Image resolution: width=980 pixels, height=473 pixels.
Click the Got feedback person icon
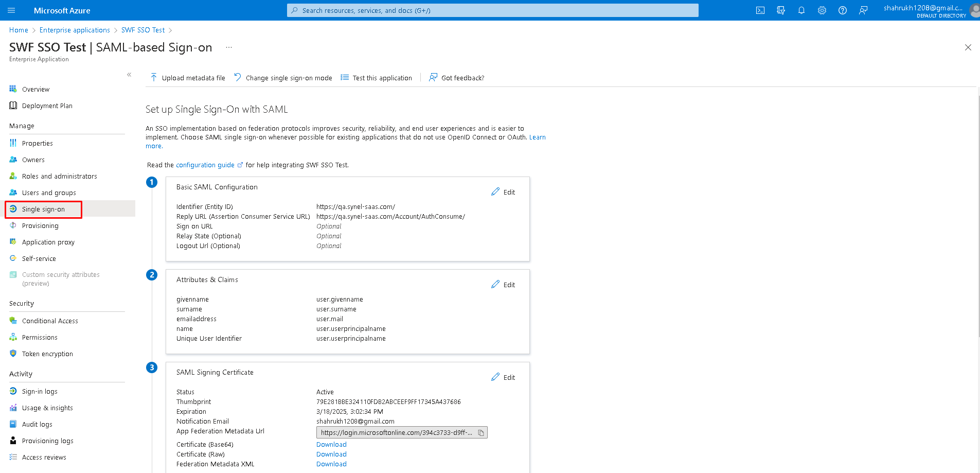pos(433,77)
